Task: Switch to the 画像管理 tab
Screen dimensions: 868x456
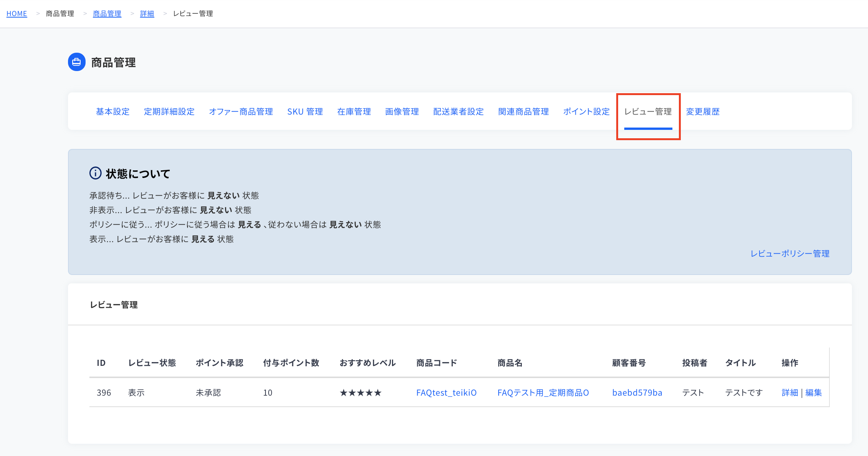Action: click(x=402, y=112)
